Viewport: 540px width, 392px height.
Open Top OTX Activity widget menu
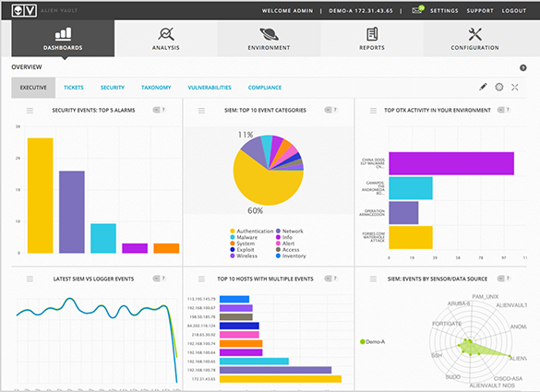click(373, 111)
